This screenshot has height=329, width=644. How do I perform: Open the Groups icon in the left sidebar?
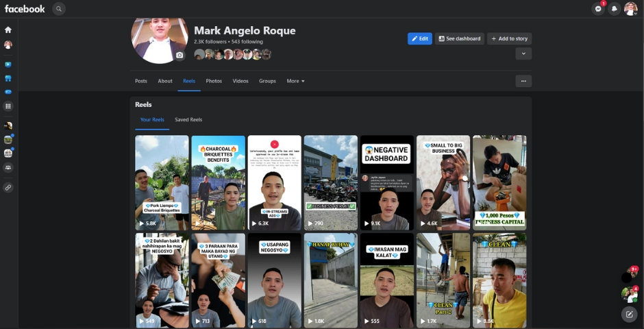(8, 167)
